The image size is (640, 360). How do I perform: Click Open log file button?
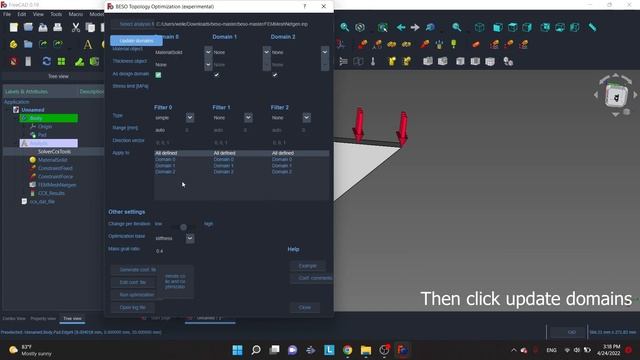[x=133, y=307]
